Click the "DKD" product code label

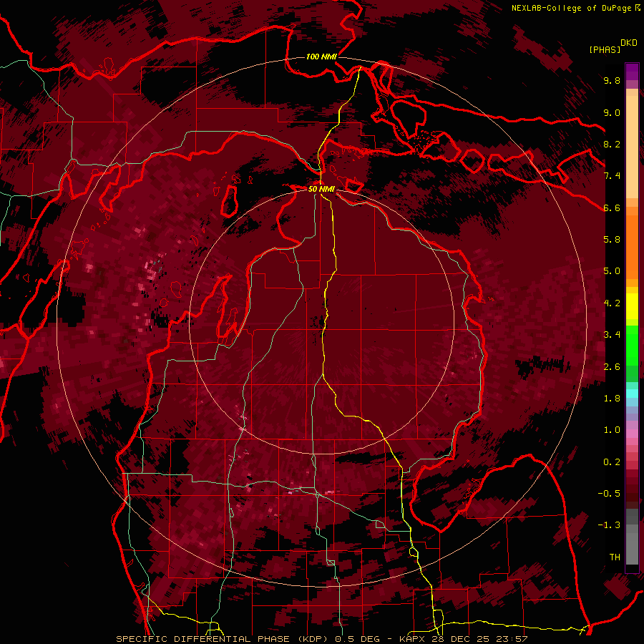pos(628,43)
